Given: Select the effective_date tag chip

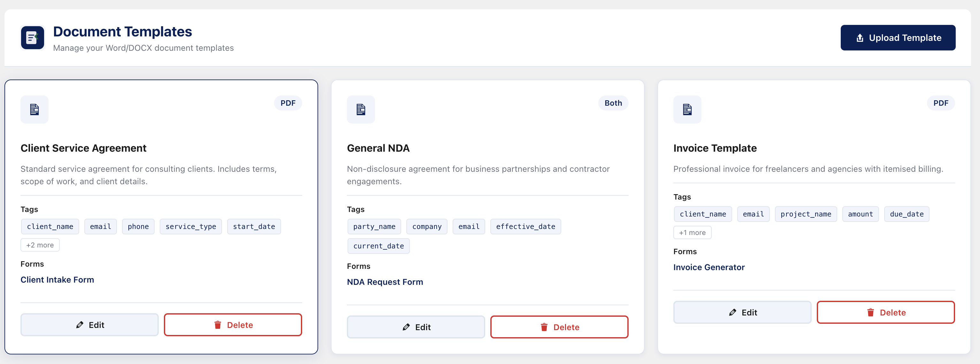Looking at the screenshot, I should pos(525,227).
